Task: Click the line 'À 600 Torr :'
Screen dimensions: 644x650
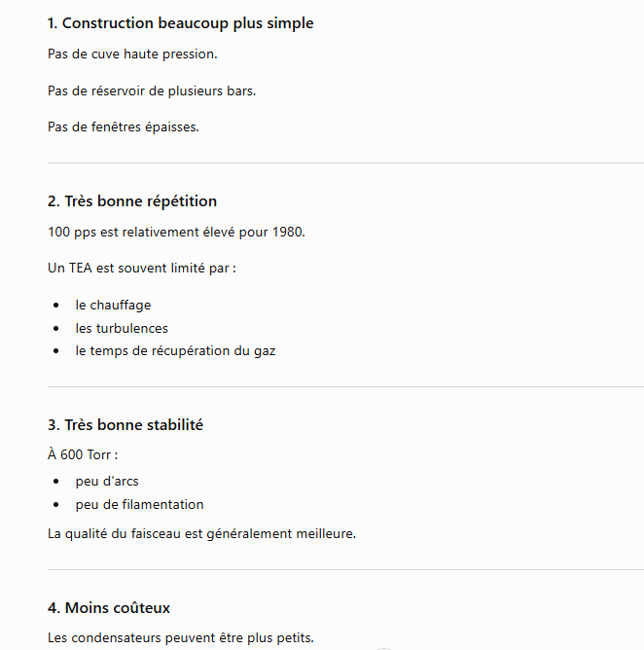Action: coord(83,454)
